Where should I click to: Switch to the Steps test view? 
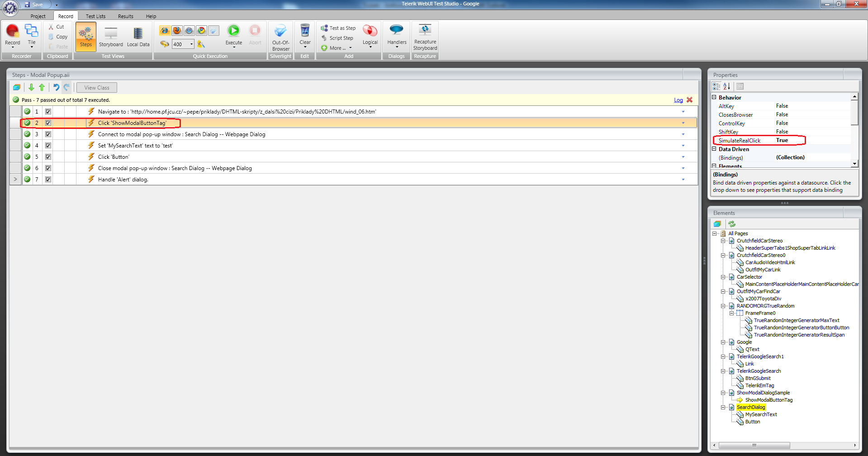[x=85, y=36]
